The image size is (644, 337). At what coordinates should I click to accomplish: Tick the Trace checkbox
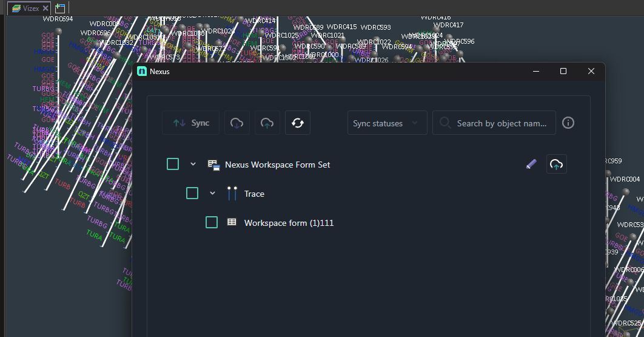pos(192,193)
